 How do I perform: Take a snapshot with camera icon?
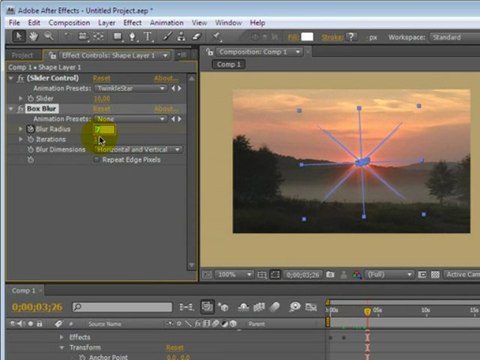[330, 275]
